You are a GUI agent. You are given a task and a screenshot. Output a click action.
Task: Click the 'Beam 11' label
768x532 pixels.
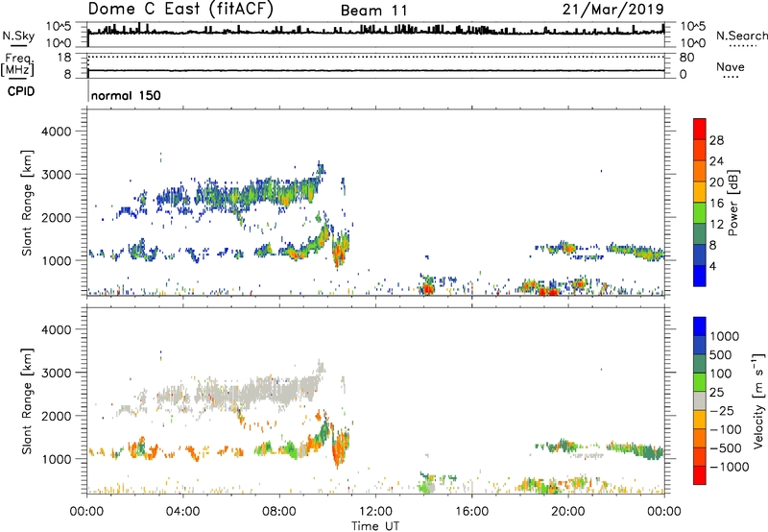pos(373,11)
